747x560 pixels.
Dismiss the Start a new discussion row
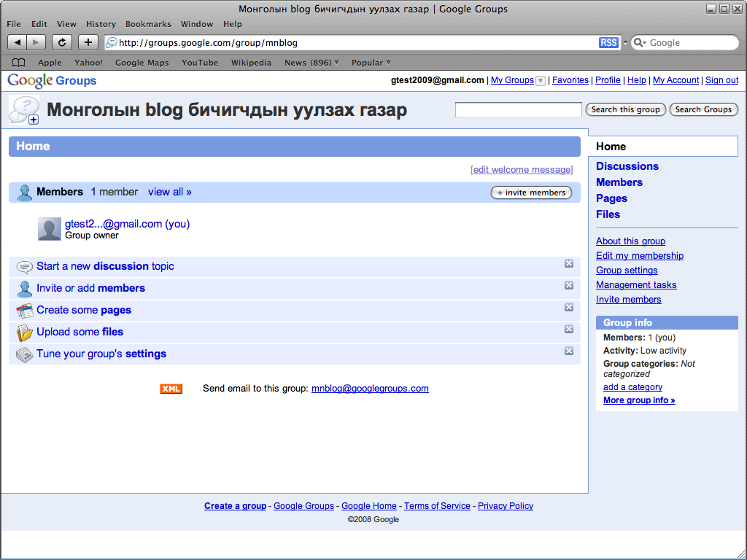(x=569, y=263)
